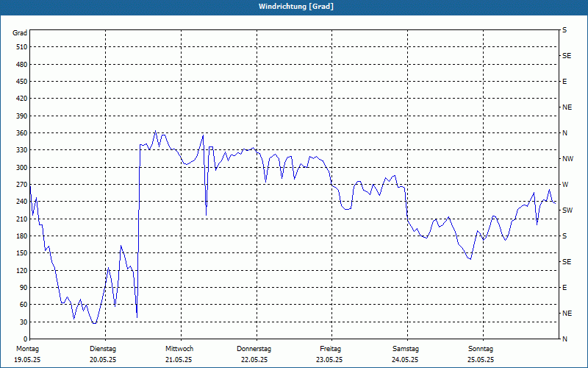
Task: Select the 390 y-axis value
Action: (22, 116)
